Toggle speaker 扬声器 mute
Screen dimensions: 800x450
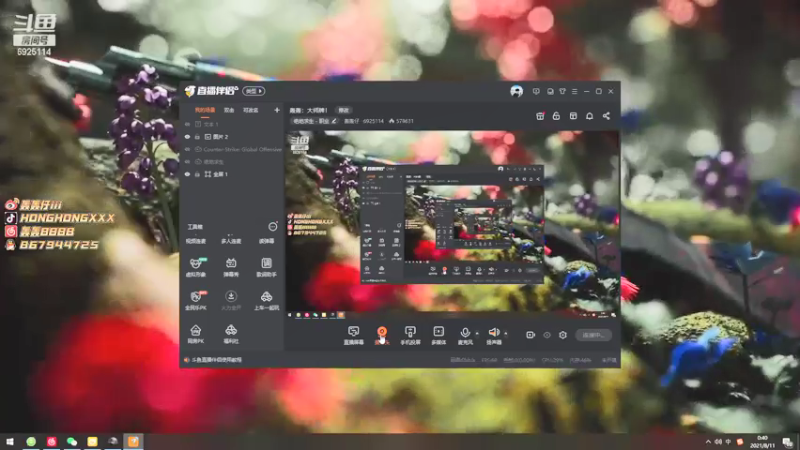click(493, 335)
